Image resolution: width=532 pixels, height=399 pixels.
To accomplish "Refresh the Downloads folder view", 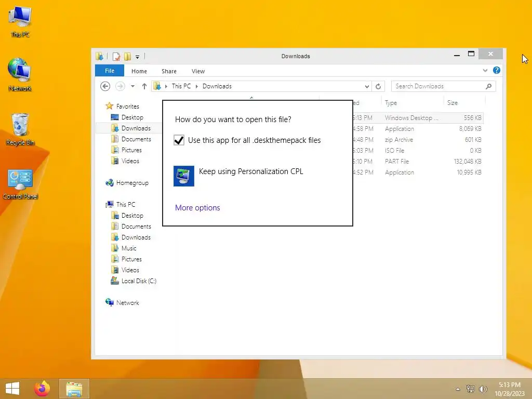I will pyautogui.click(x=378, y=86).
